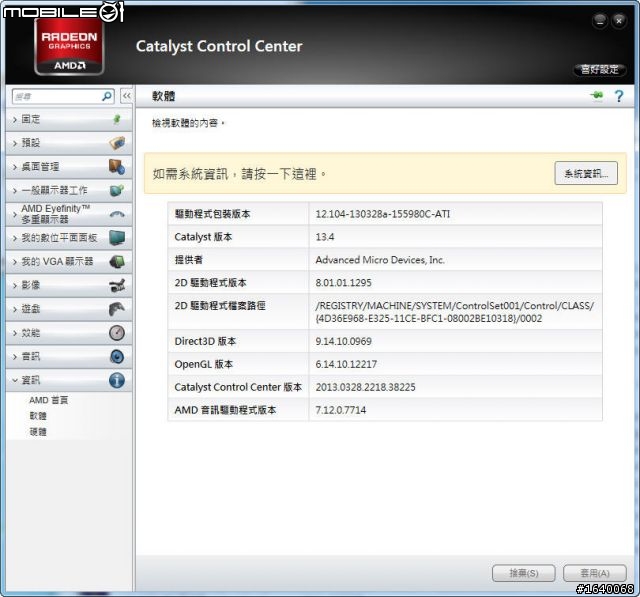This screenshot has width=640, height=597.
Task: Expand the 一般顯示器工作 section chevron
Action: point(15,191)
